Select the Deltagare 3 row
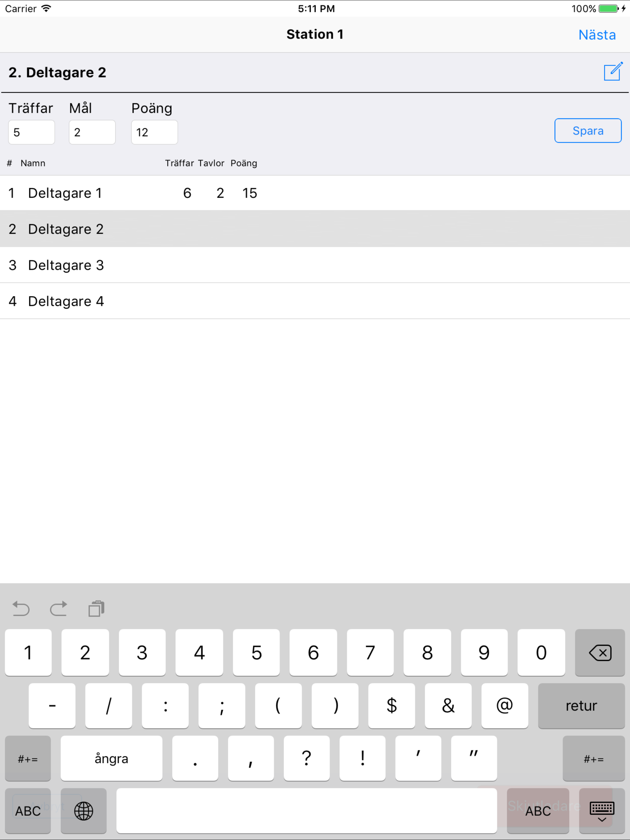630x840 pixels. coord(315,265)
